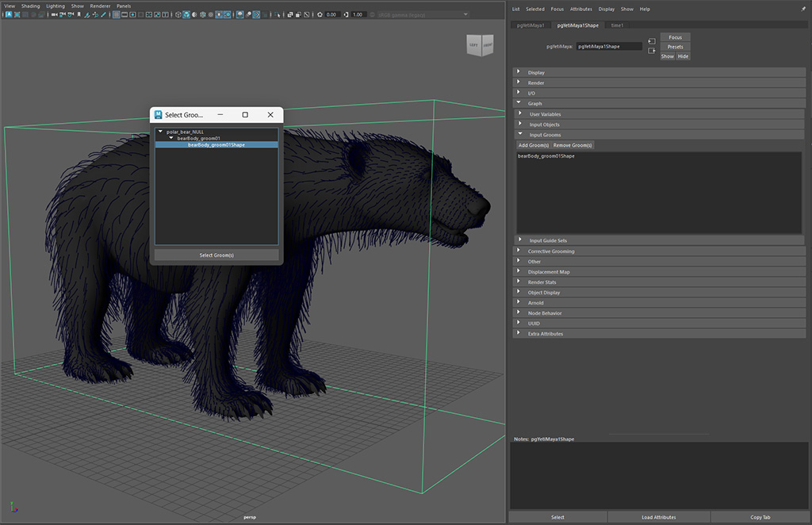812x525 pixels.
Task: Click the Remove Groom(s) button
Action: click(x=573, y=145)
